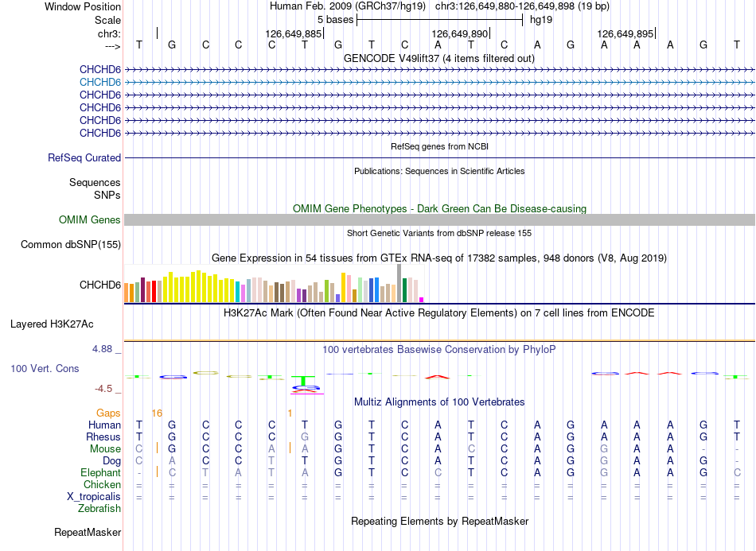Image resolution: width=756 pixels, height=551 pixels.
Task: Click the large green T conservation logo
Action: pos(302,381)
